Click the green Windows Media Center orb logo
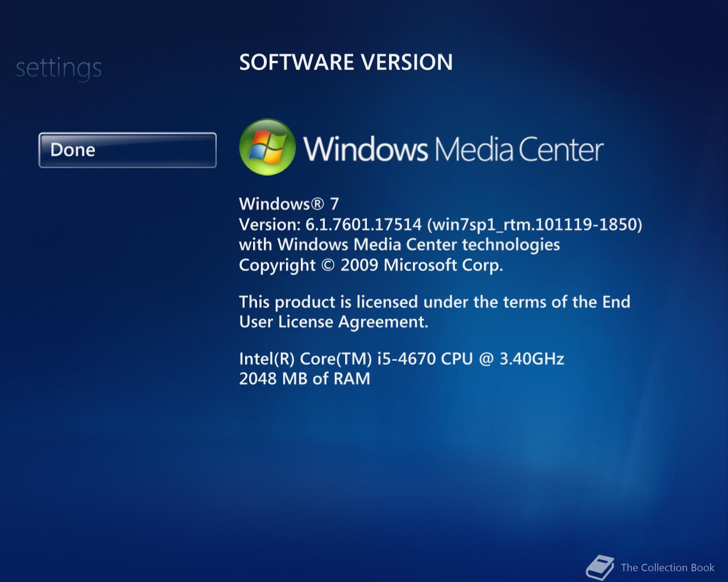728x582 pixels. tap(267, 147)
